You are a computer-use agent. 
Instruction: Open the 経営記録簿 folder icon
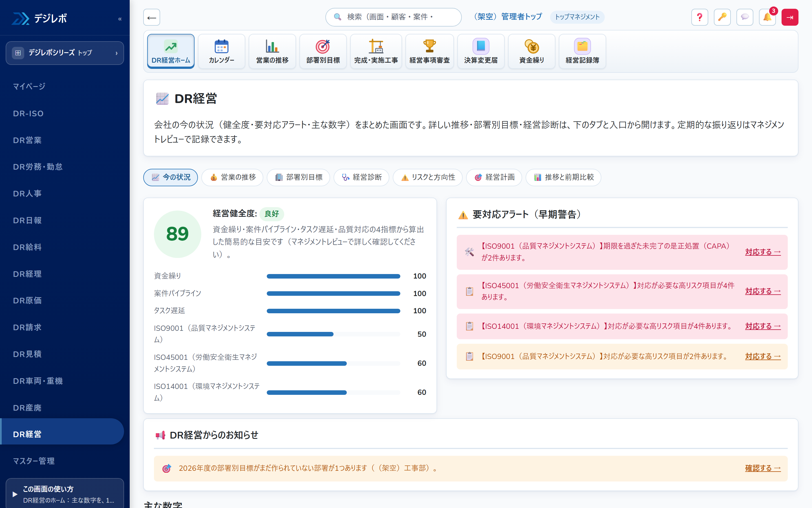[x=582, y=51]
